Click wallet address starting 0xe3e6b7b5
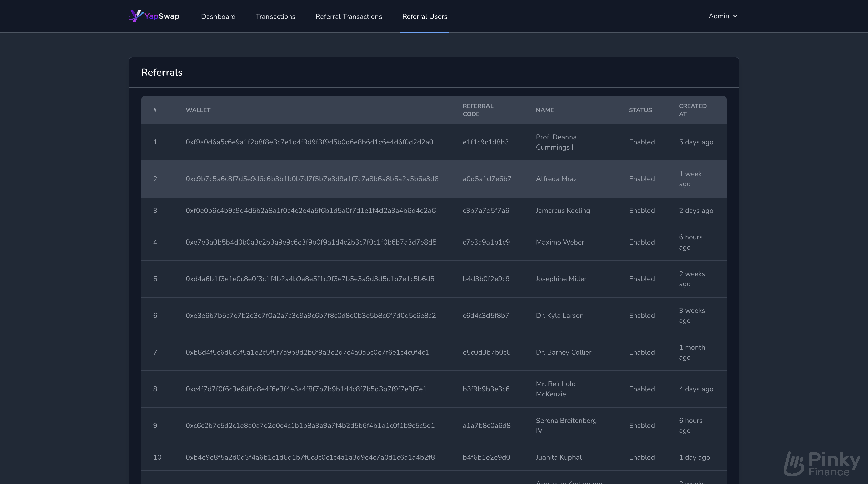Screen dimensions: 868x484 tap(311, 315)
